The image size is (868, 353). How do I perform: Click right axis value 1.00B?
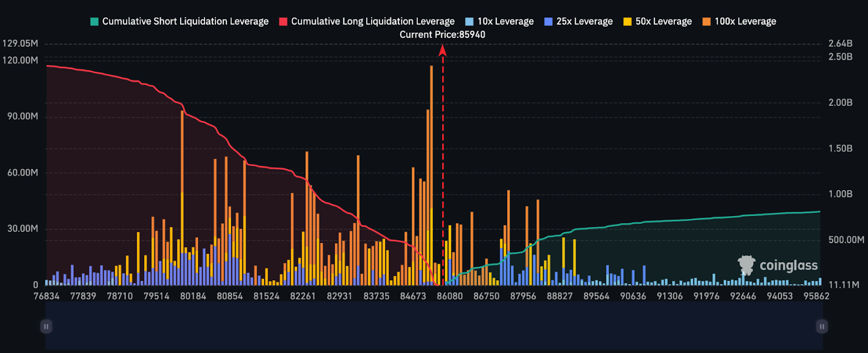pyautogui.click(x=840, y=194)
